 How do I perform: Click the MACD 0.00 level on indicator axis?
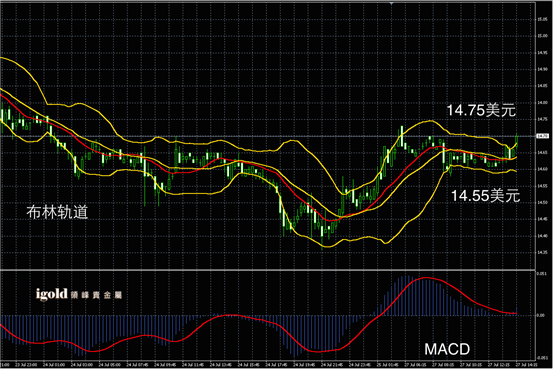pos(541,315)
